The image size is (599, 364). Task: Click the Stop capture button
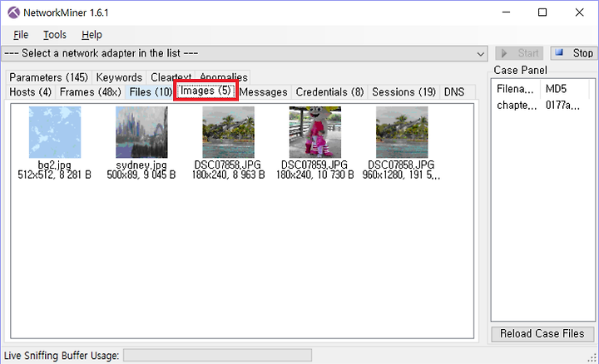[574, 53]
